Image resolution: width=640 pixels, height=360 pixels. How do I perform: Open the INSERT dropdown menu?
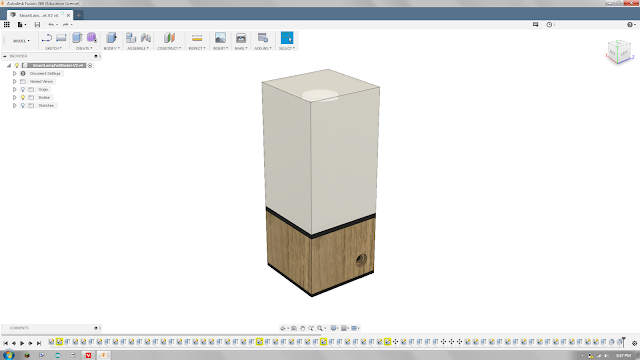tap(220, 48)
